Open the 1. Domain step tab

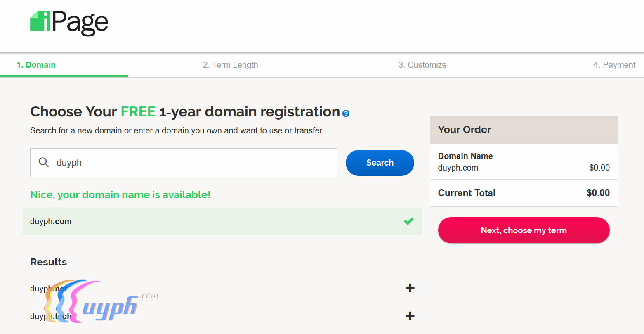(x=36, y=65)
